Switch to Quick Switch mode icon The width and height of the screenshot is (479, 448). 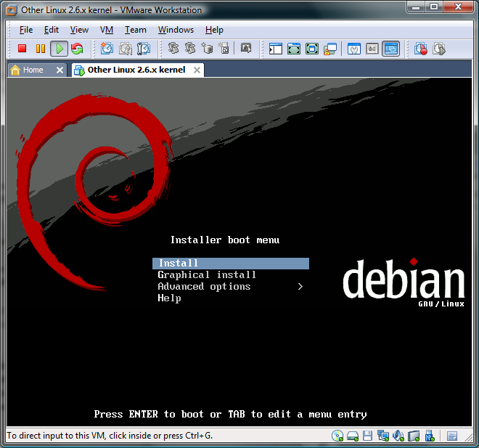pos(294,49)
